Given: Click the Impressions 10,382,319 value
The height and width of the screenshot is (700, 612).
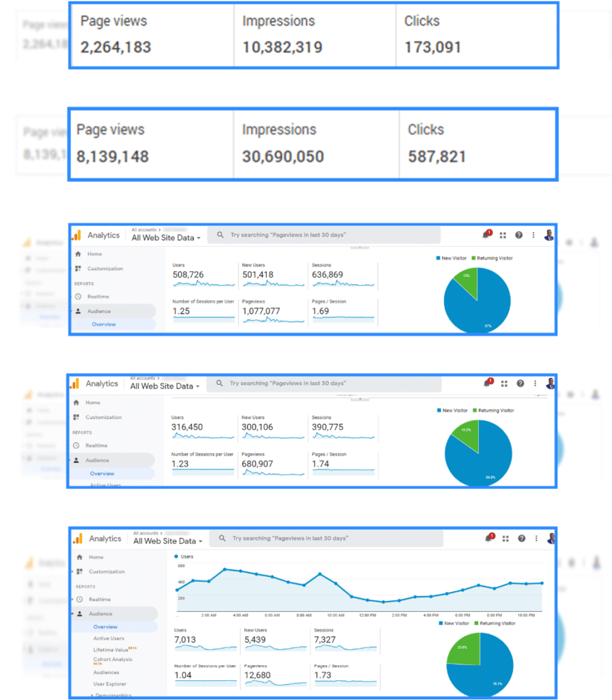Looking at the screenshot, I should [282, 47].
